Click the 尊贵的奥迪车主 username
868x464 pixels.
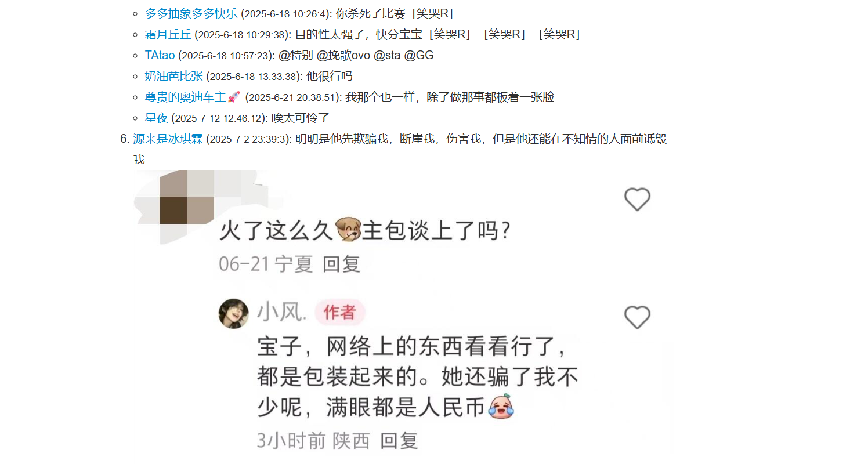coord(185,97)
